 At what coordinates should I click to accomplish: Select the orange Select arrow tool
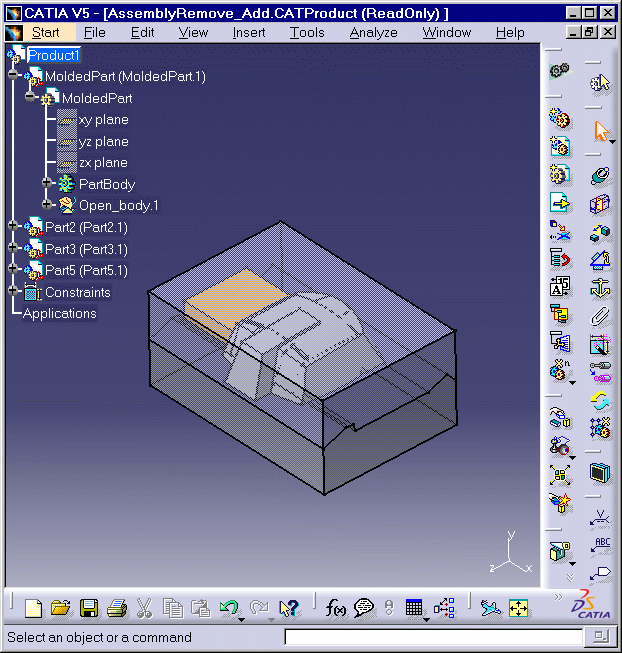click(x=601, y=131)
